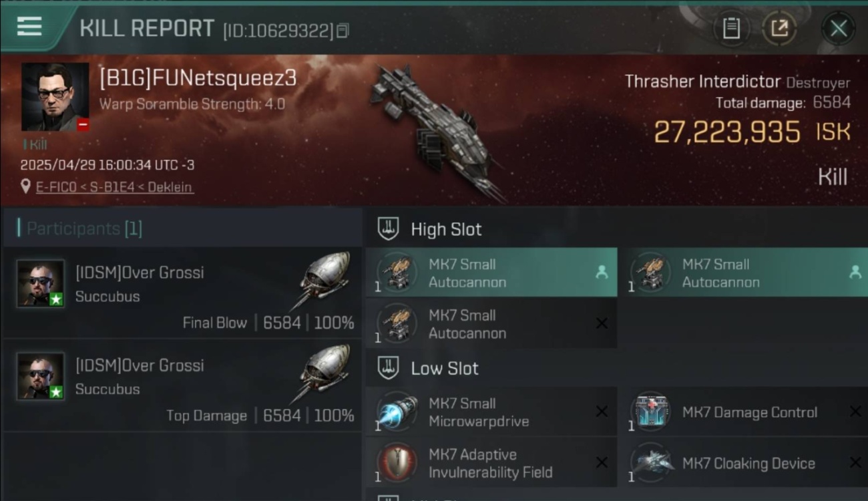Viewport: 868px width, 501px height.
Task: Open Over Grossi Top Damage entry
Action: click(x=182, y=385)
